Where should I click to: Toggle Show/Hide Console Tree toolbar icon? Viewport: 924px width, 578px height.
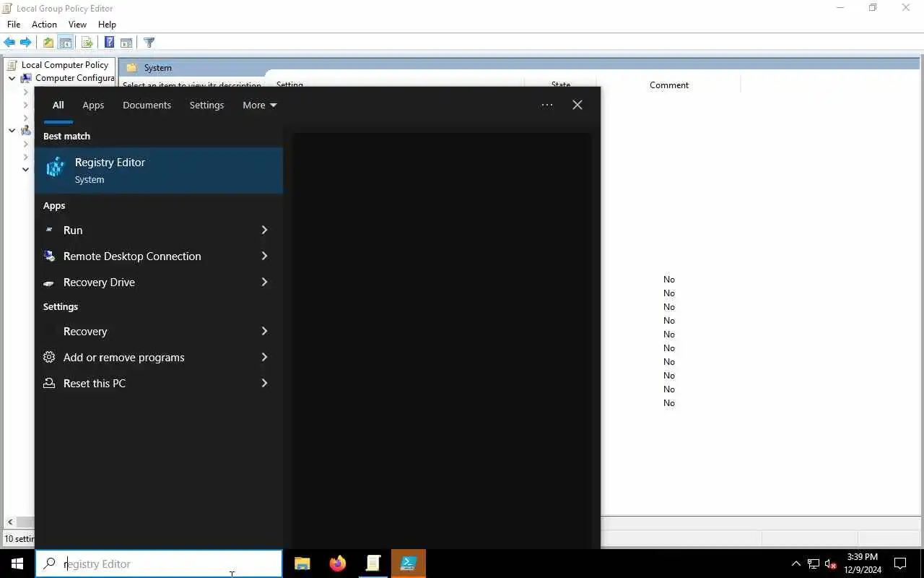tap(66, 43)
